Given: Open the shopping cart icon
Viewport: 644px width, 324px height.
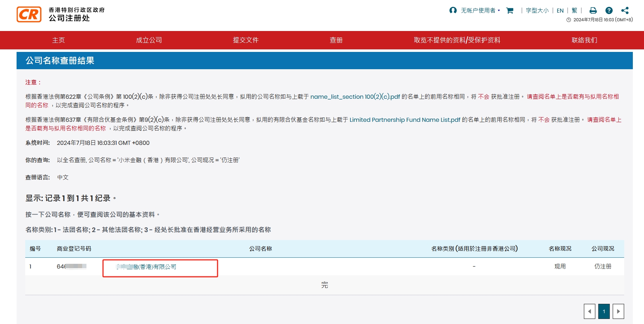Looking at the screenshot, I should (510, 10).
